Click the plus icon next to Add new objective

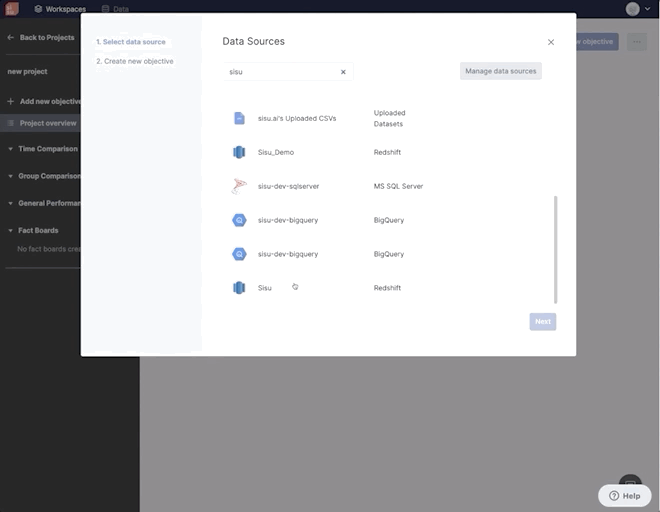11,101
